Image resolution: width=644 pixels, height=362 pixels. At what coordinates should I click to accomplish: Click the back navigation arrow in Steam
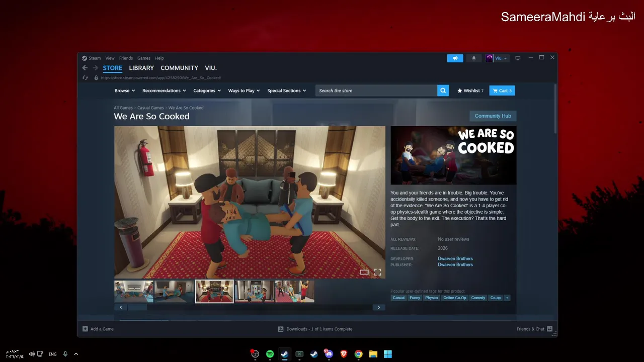(x=85, y=68)
